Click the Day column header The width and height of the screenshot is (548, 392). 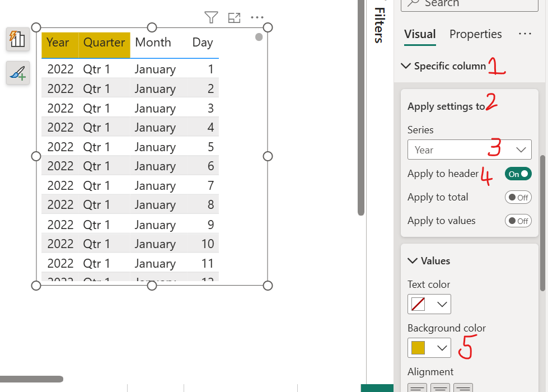coord(203,43)
